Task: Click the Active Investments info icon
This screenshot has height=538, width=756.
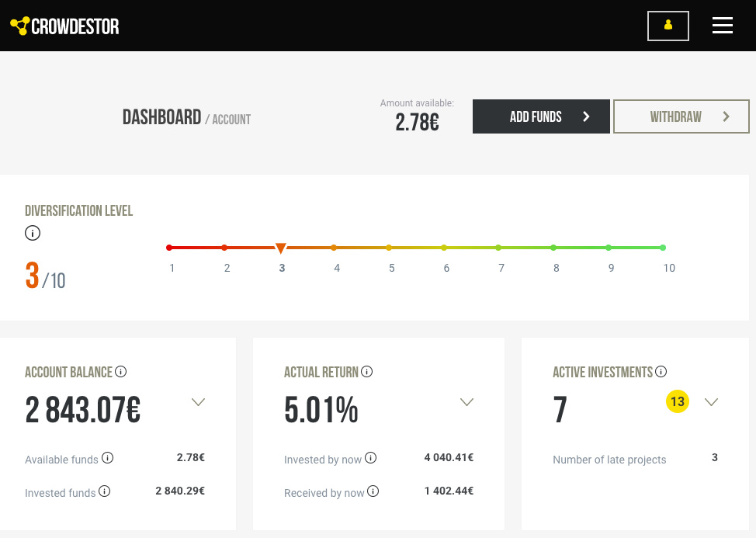Action: pyautogui.click(x=661, y=372)
